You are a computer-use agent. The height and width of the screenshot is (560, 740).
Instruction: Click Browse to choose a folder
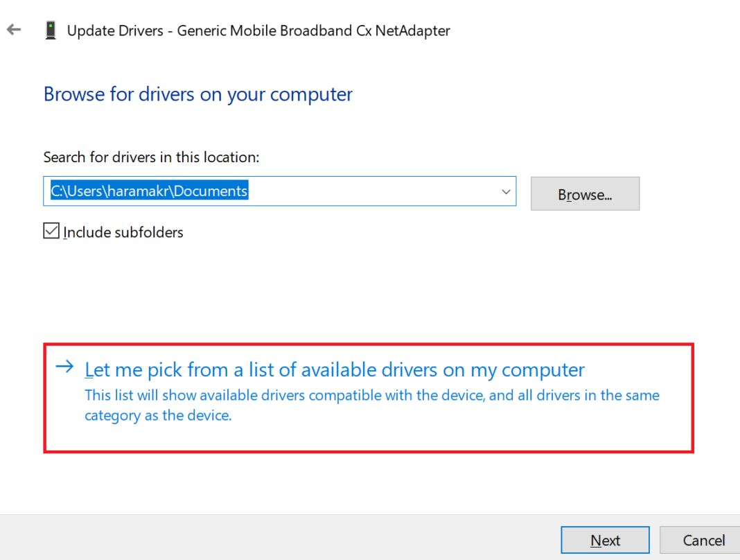point(585,193)
